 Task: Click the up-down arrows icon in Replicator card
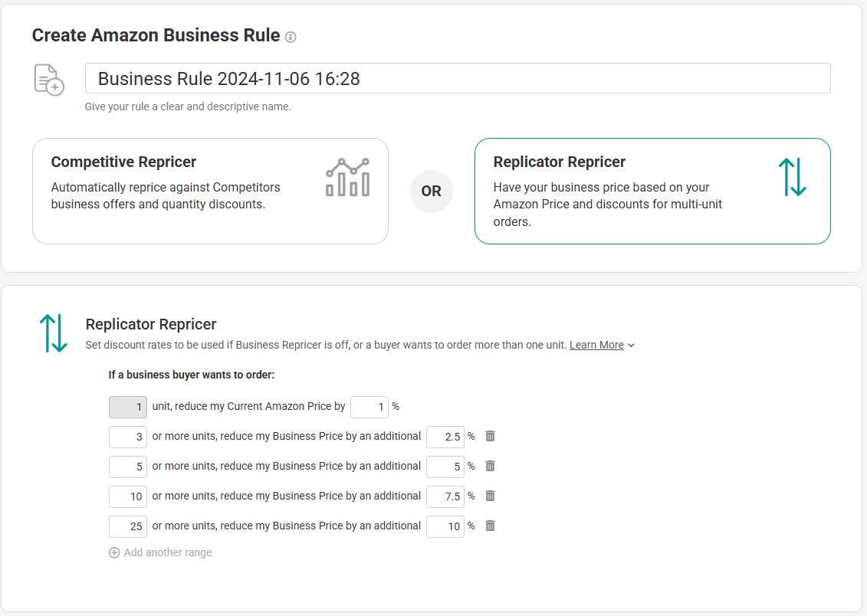tap(793, 177)
